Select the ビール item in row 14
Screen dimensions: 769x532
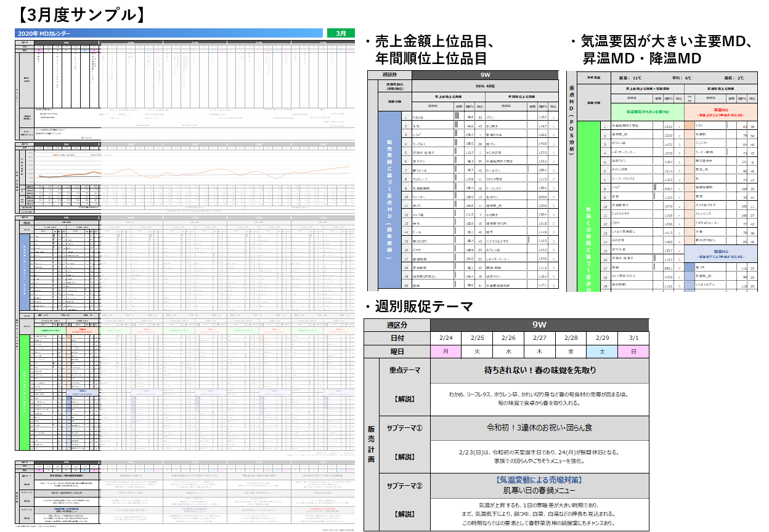[417, 232]
